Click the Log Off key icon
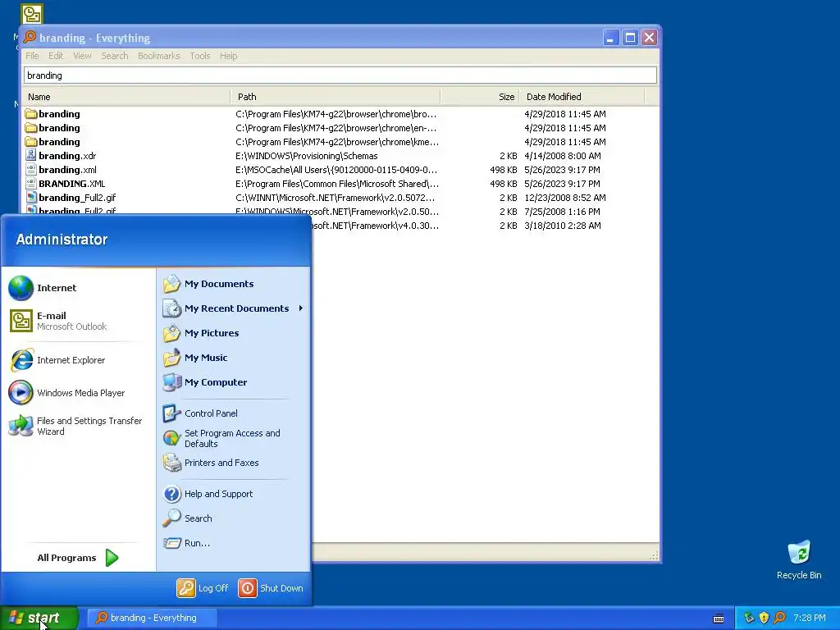840x630 pixels. coord(186,588)
